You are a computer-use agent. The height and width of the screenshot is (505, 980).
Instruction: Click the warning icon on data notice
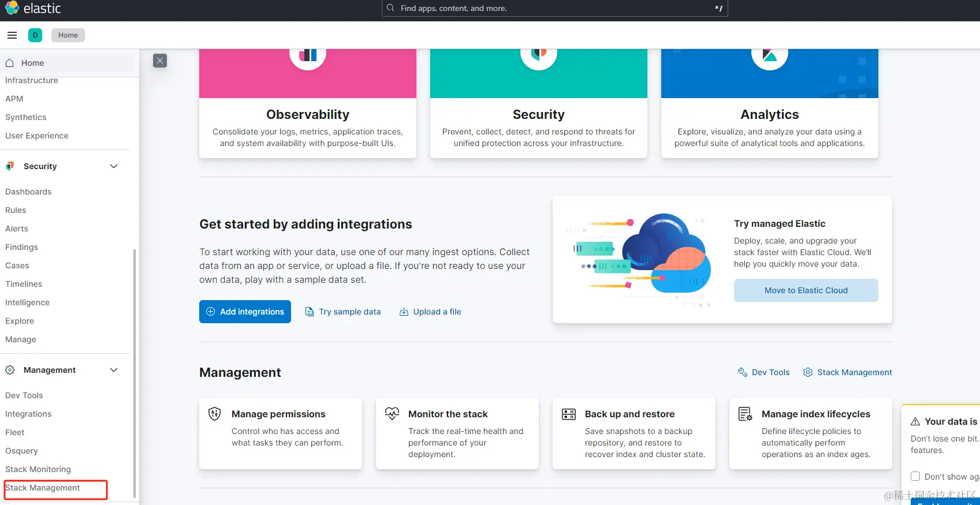pyautogui.click(x=915, y=422)
